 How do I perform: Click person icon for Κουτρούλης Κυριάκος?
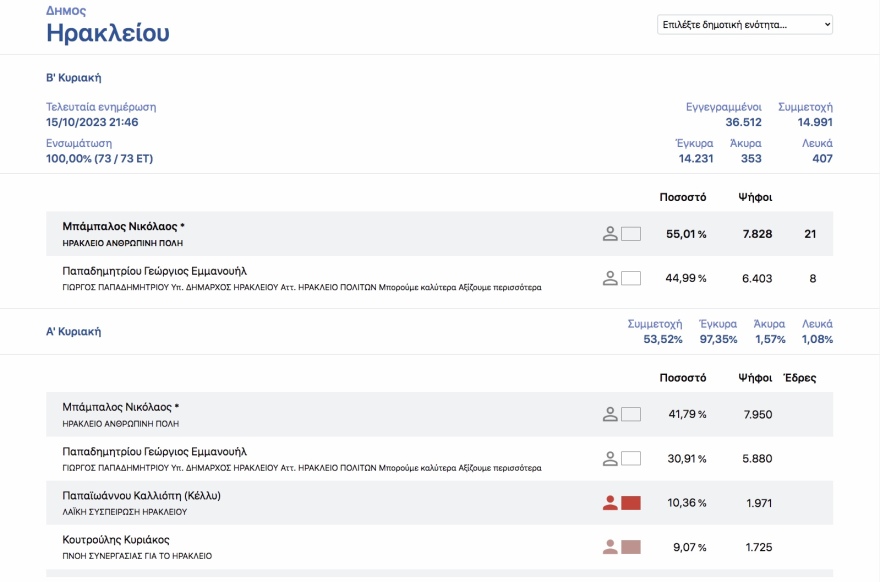(x=609, y=547)
